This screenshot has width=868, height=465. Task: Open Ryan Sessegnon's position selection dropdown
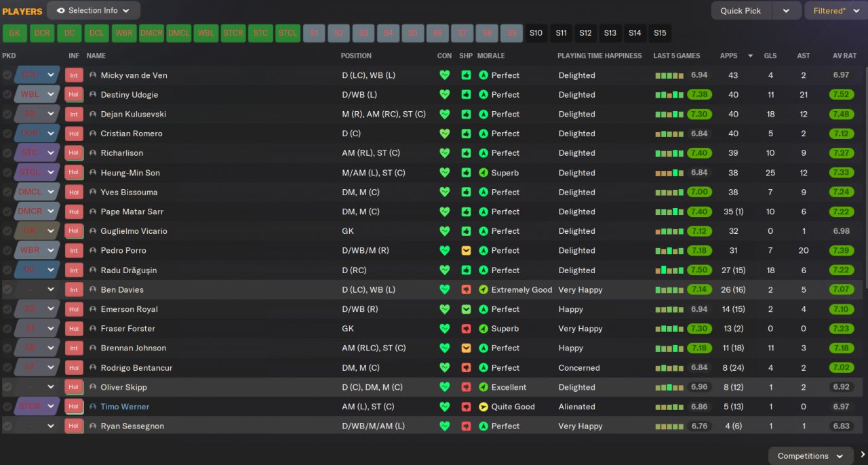click(37, 426)
